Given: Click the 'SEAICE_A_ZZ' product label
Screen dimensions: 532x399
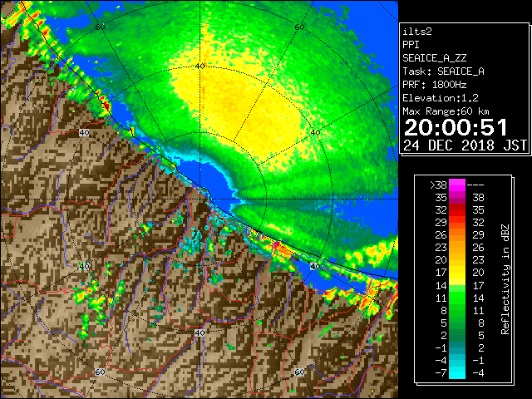Looking at the screenshot, I should click(434, 58).
